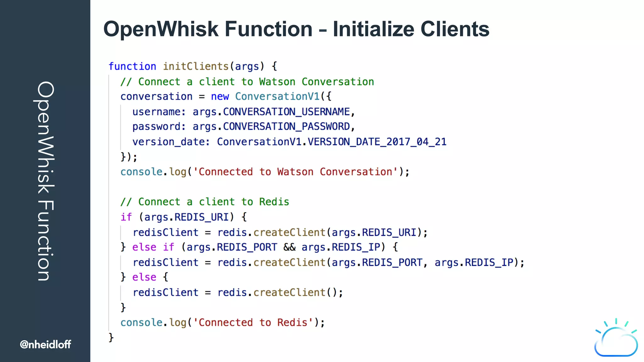Click 'args.REDIS_IP' argument in the createClient call
The height and width of the screenshot is (362, 644).
click(x=474, y=262)
